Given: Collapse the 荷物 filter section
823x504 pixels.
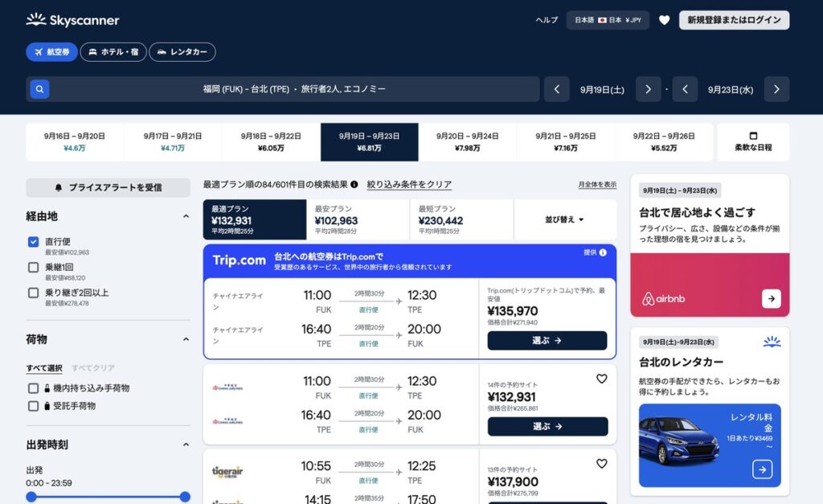Looking at the screenshot, I should (x=186, y=339).
